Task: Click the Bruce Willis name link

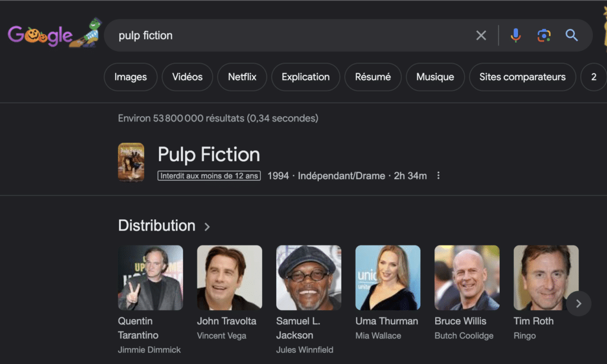Action: tap(460, 321)
